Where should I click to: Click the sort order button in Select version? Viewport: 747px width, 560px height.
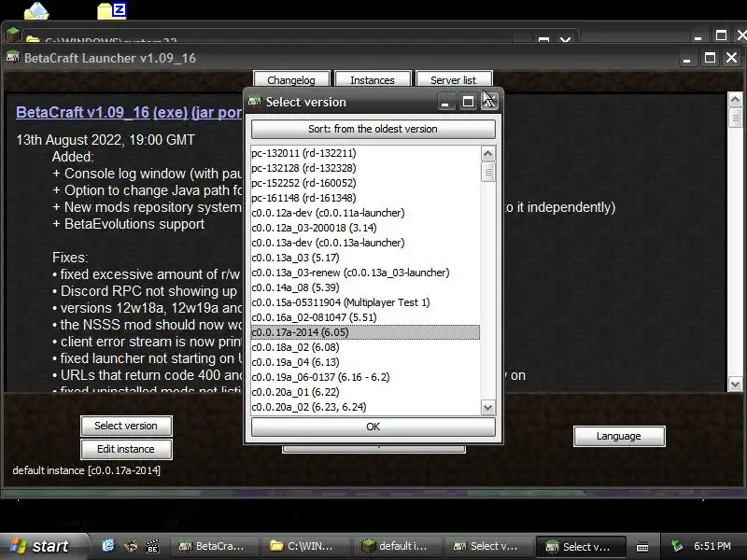373,129
